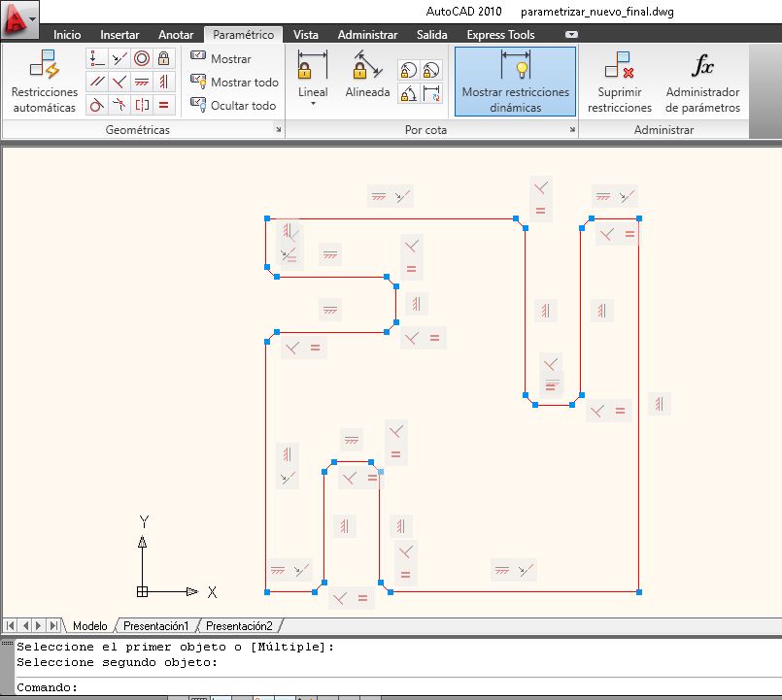Open Geométricas panel settings launcher arrow
Screen dimensions: 782x700
click(x=278, y=130)
